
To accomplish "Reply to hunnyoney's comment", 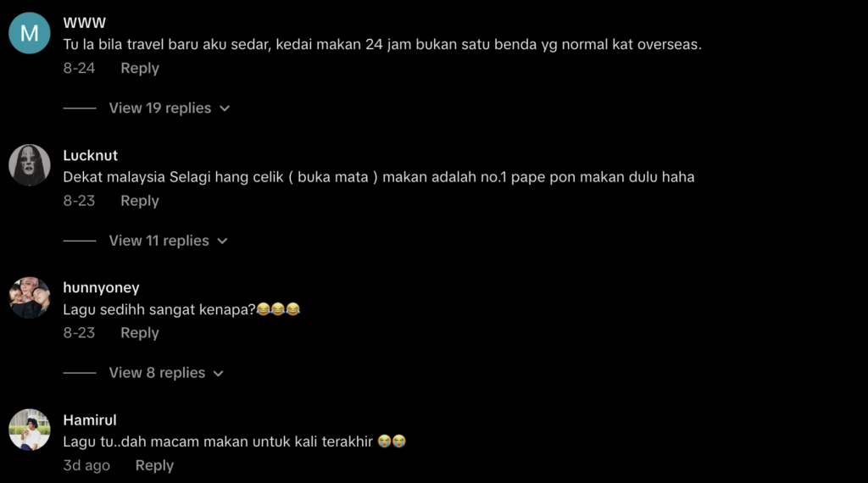I will tap(140, 333).
